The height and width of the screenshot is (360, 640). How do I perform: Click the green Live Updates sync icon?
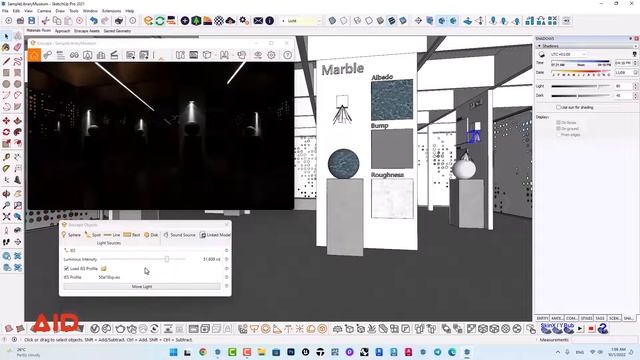click(160, 20)
